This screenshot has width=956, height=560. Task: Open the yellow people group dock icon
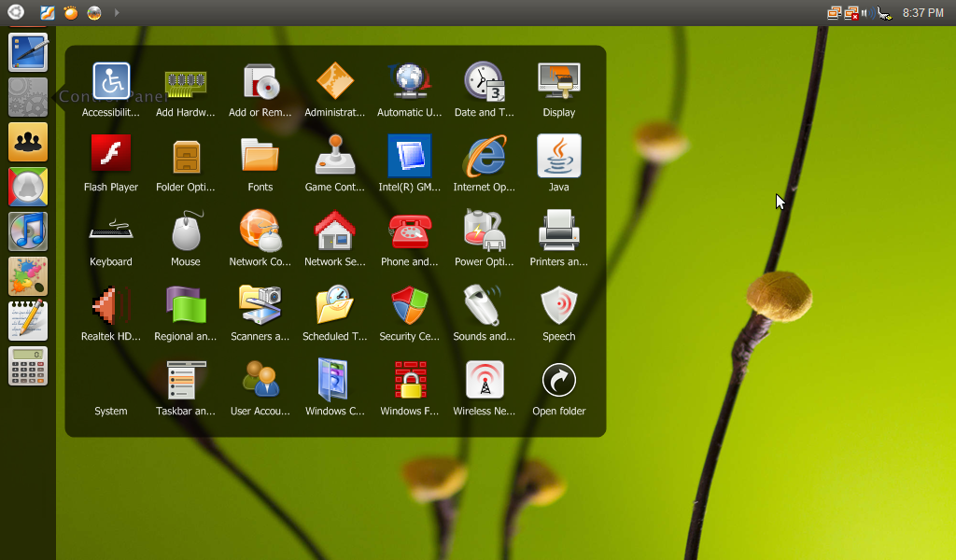tap(28, 142)
